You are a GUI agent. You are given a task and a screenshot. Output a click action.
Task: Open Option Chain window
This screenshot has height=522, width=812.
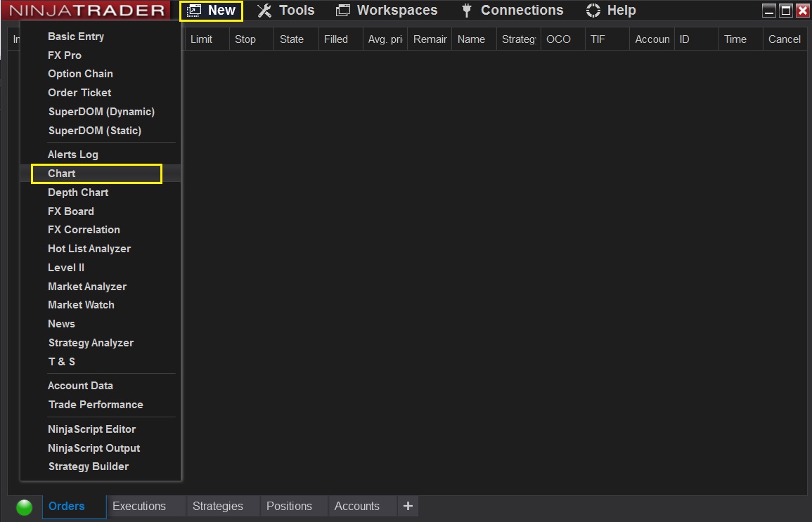(80, 74)
